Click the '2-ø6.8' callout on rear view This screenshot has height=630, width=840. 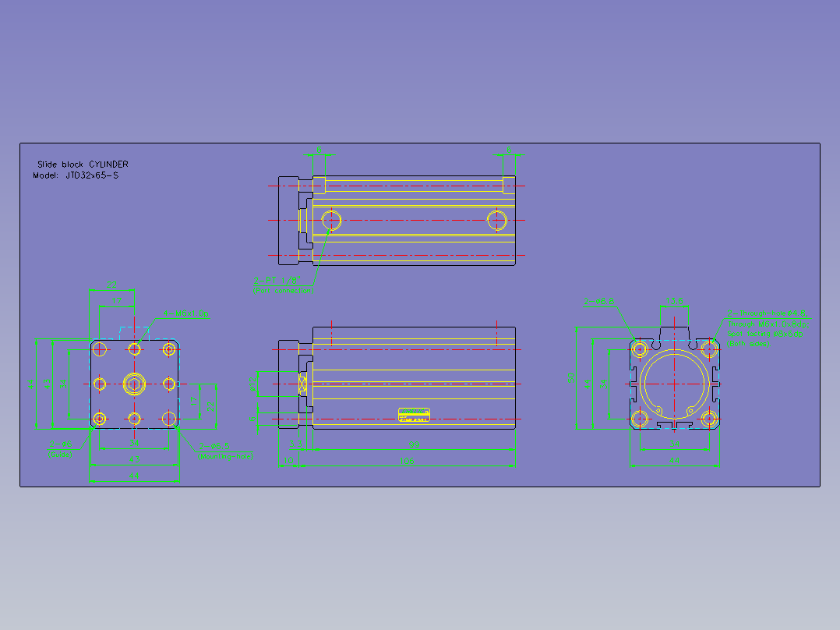[599, 301]
